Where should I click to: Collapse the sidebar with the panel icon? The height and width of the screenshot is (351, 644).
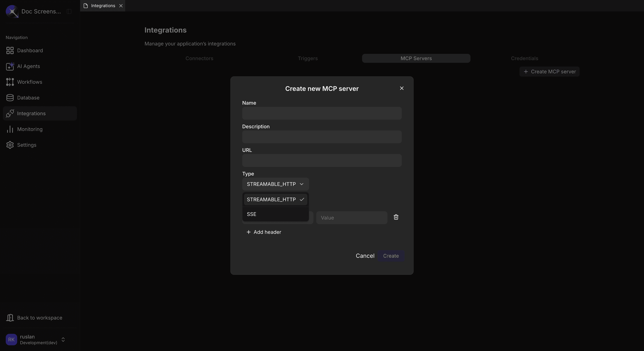(x=69, y=11)
